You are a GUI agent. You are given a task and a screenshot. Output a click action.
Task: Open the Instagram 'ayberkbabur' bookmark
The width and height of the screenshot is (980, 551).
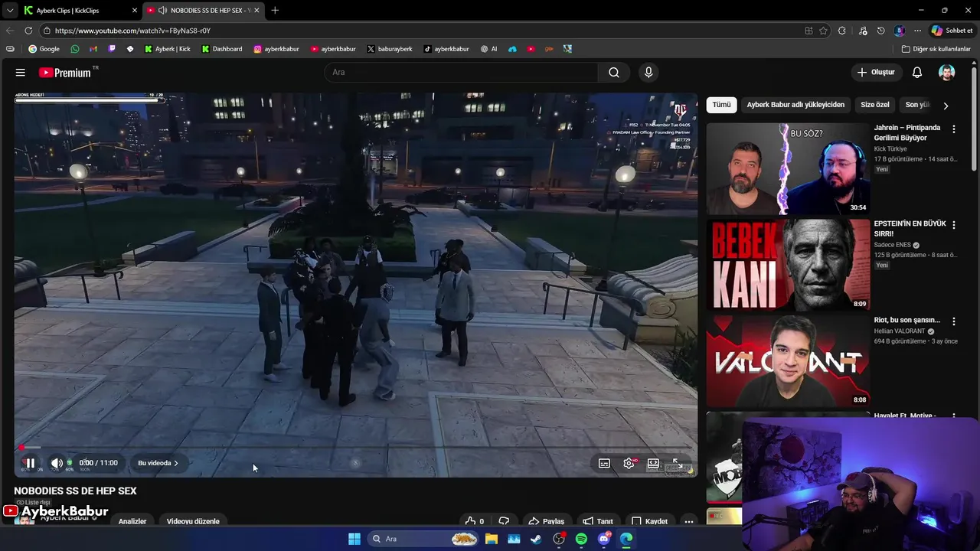(x=276, y=49)
